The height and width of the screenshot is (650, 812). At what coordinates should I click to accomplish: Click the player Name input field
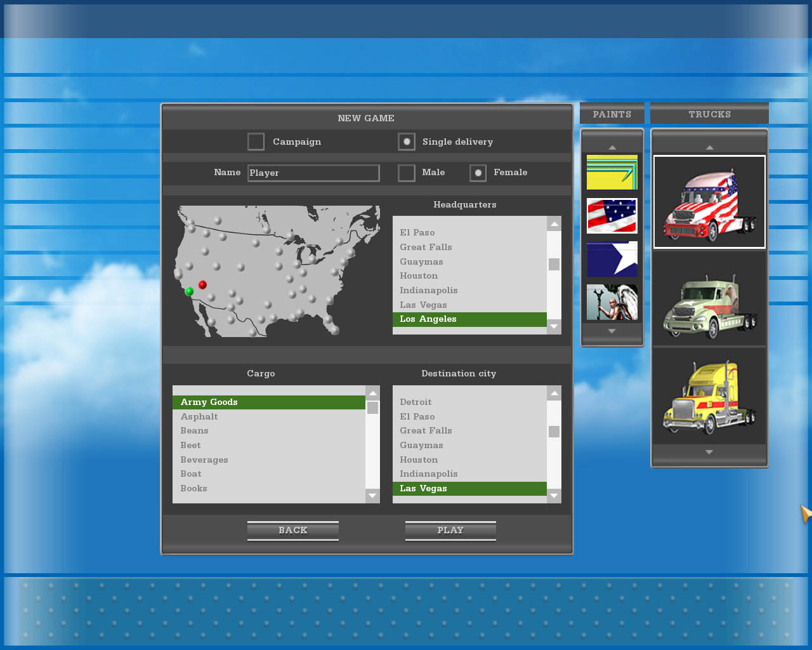tap(313, 173)
